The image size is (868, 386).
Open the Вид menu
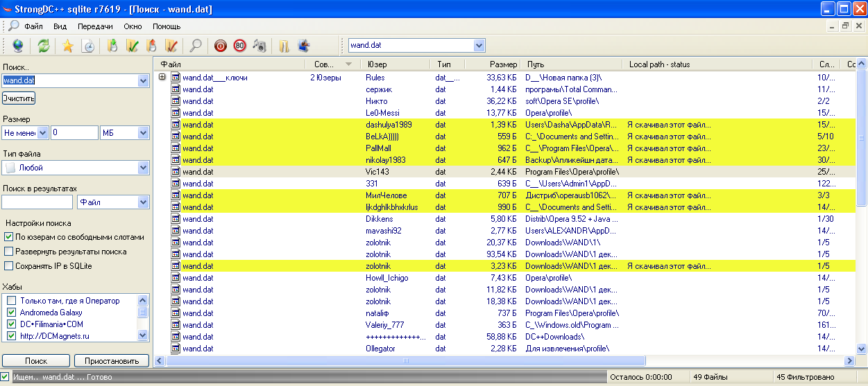pos(60,26)
